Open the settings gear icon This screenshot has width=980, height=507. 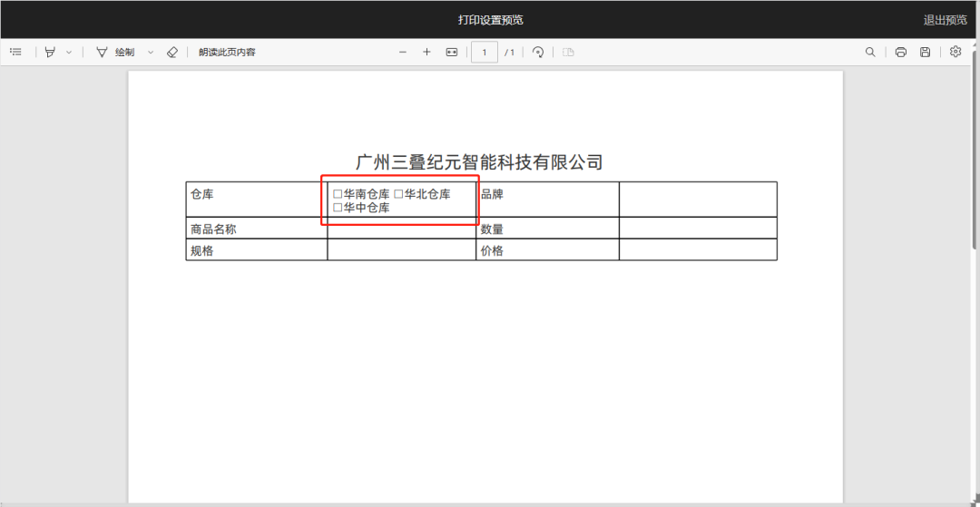[955, 52]
